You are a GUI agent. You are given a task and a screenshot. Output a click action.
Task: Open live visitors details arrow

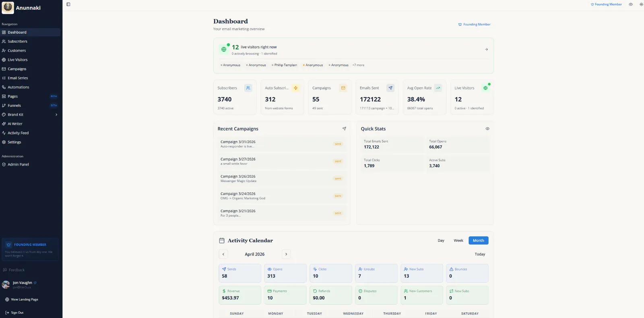coord(486,50)
